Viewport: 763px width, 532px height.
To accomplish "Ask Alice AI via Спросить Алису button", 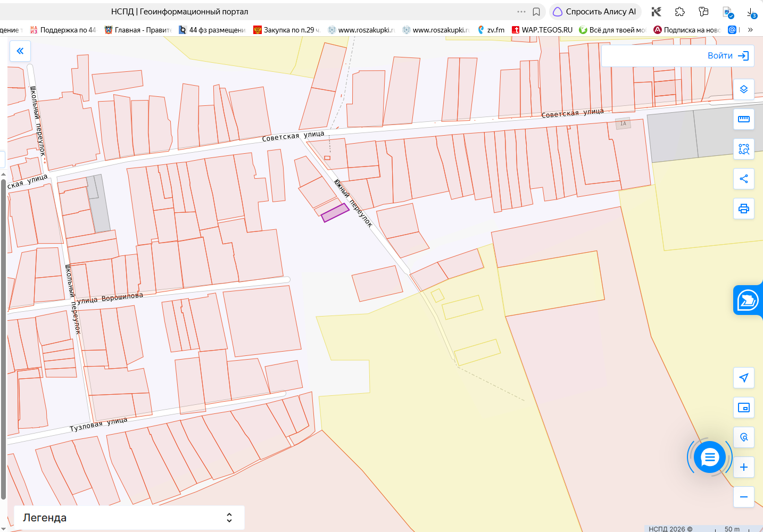I will (x=595, y=12).
